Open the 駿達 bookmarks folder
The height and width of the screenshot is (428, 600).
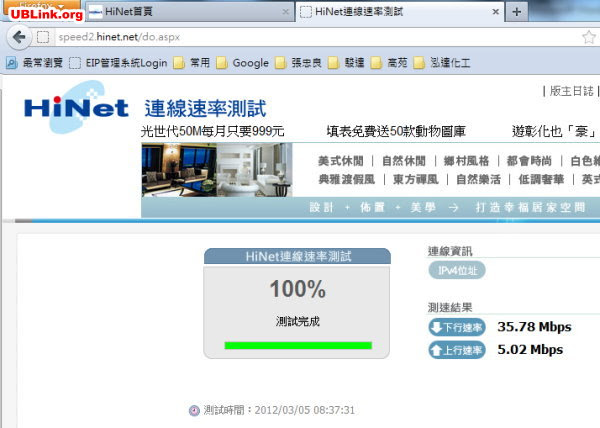pos(346,63)
